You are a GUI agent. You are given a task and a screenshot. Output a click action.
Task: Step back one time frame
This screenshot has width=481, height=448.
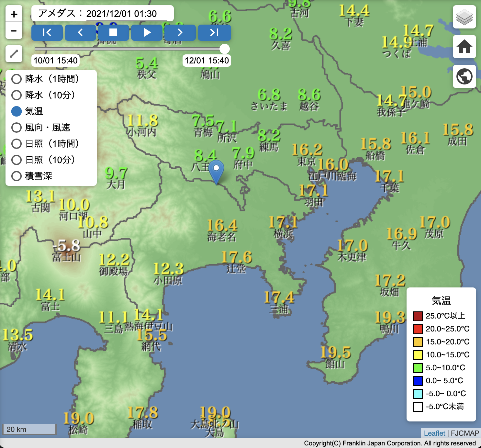(x=80, y=33)
